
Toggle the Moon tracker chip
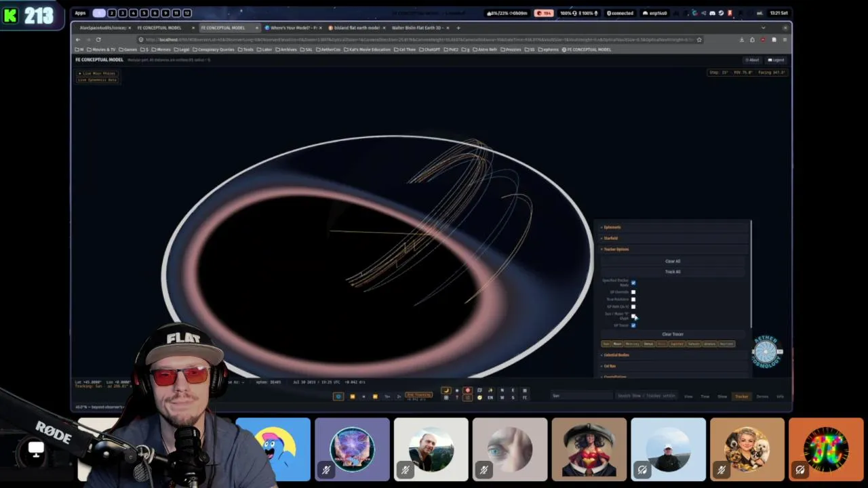tap(617, 344)
